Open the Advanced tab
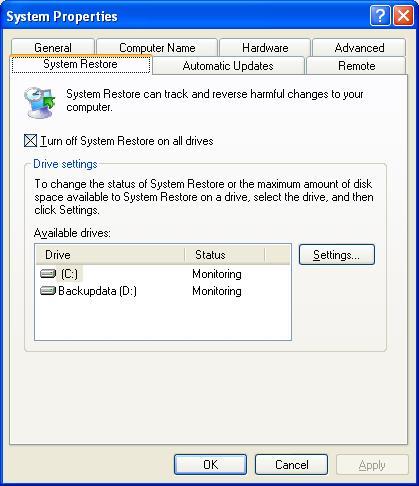Viewport: 419px width, 486px height. [x=359, y=48]
